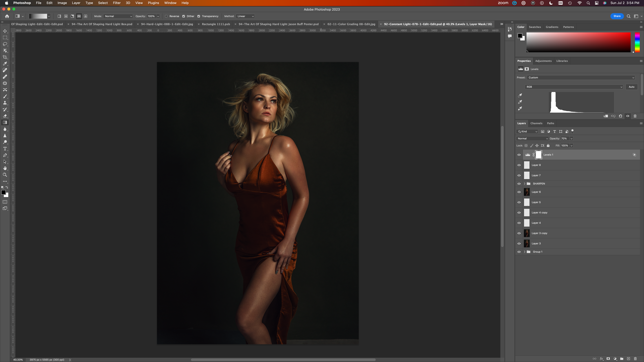644x362 pixels.
Task: Select the Lasso tool
Action: click(x=5, y=44)
